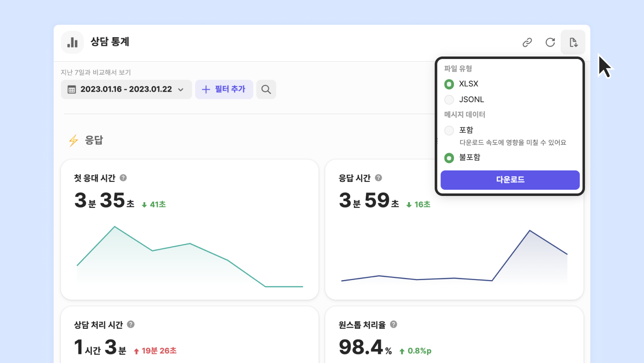This screenshot has width=644, height=363.
Task: Select the XLSX file type option
Action: [x=449, y=84]
